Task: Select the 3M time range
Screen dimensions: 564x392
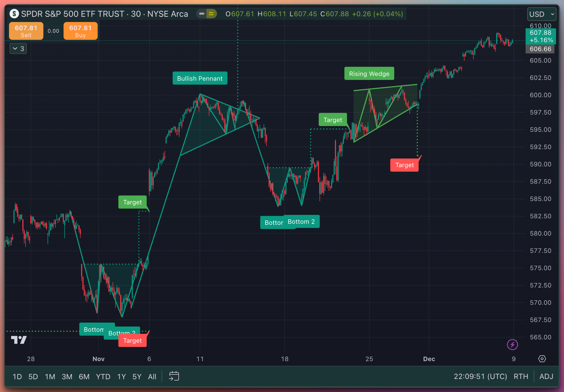Action: click(x=67, y=377)
